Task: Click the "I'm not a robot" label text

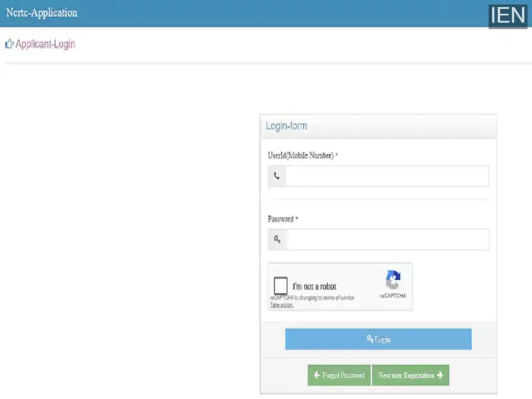Action: click(x=315, y=287)
